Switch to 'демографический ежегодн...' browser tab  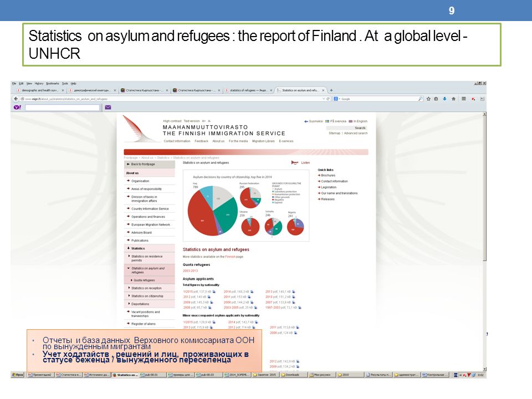(x=93, y=90)
